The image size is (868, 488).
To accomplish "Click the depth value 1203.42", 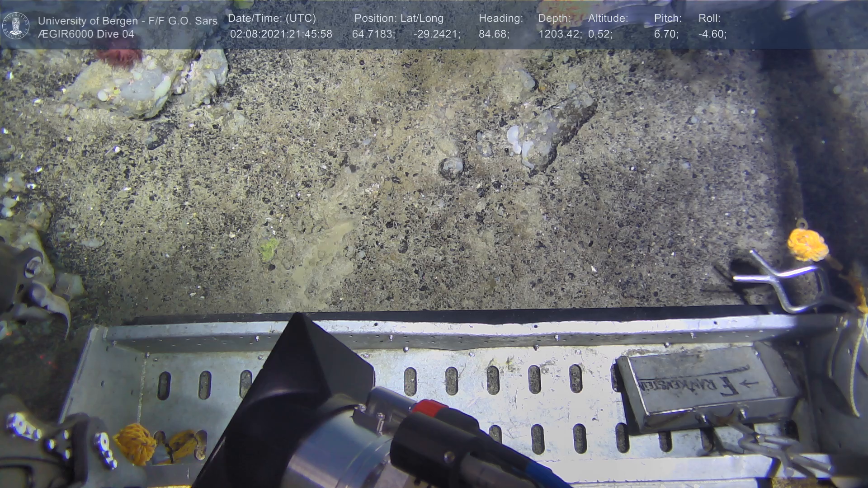I will tap(560, 34).
